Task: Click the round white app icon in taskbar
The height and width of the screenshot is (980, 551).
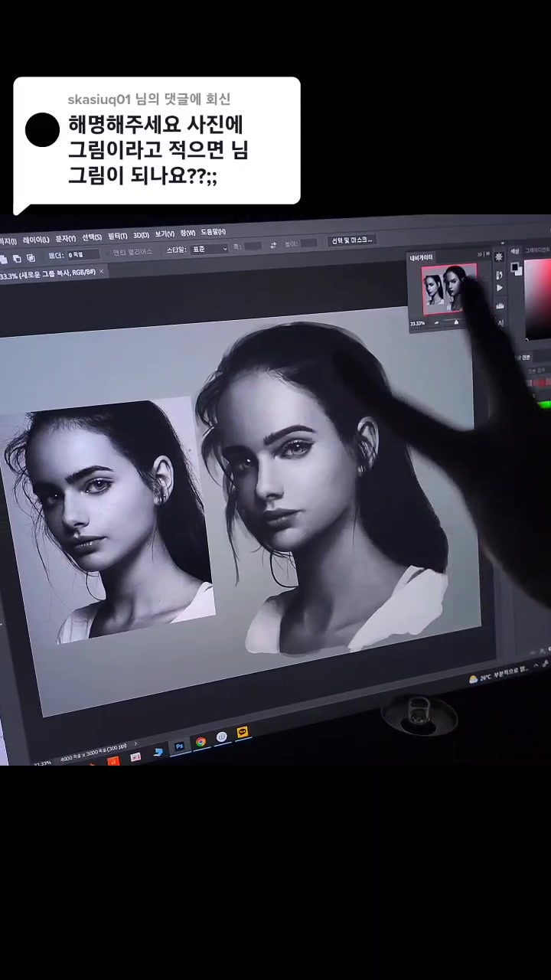Action: [222, 737]
